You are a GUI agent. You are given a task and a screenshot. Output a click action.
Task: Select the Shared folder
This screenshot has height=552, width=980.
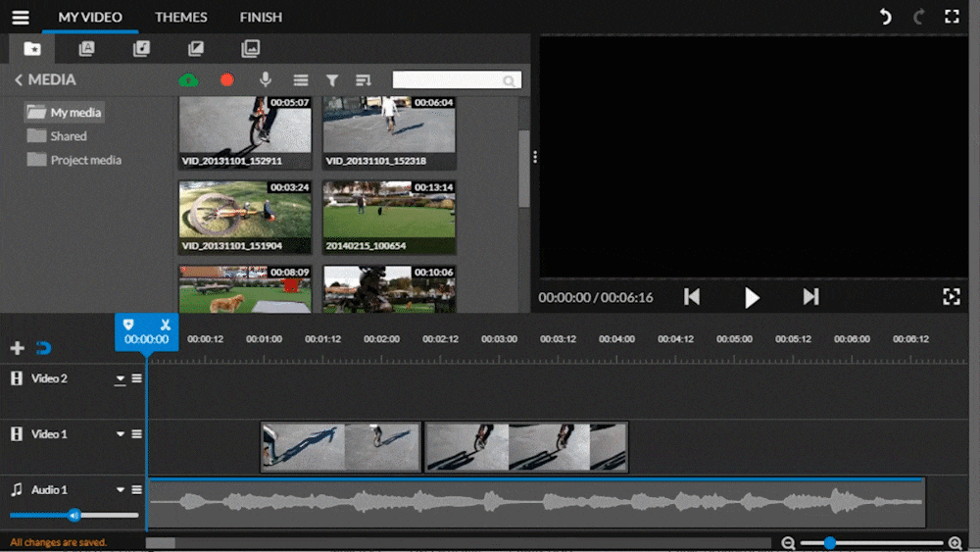[x=57, y=136]
